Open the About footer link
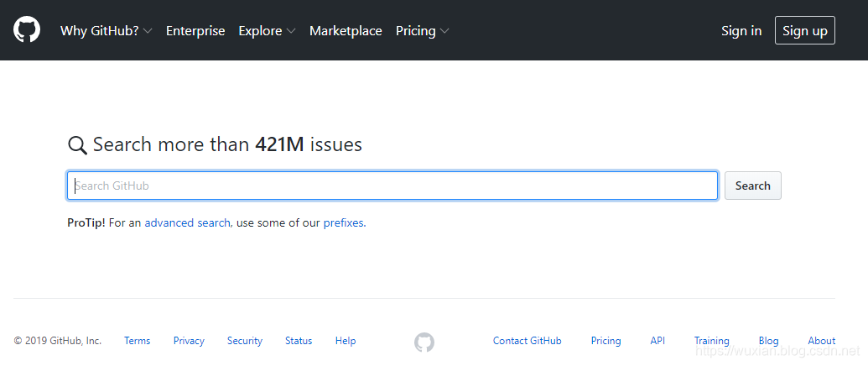The height and width of the screenshot is (366, 868). point(822,341)
